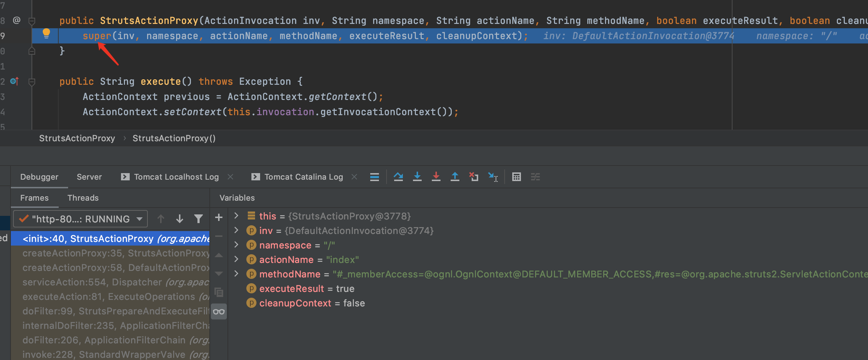Switch to the Server tab
868x360 pixels.
tap(89, 177)
